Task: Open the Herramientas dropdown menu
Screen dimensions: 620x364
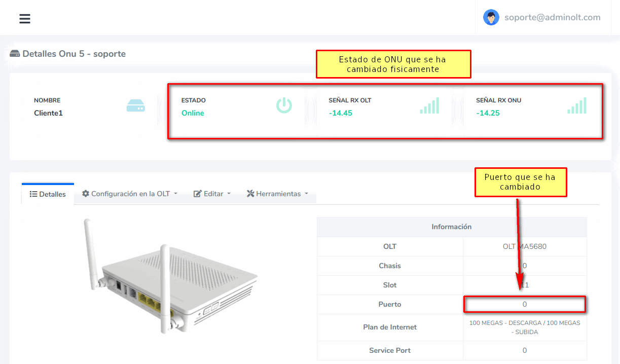Action: coord(277,194)
